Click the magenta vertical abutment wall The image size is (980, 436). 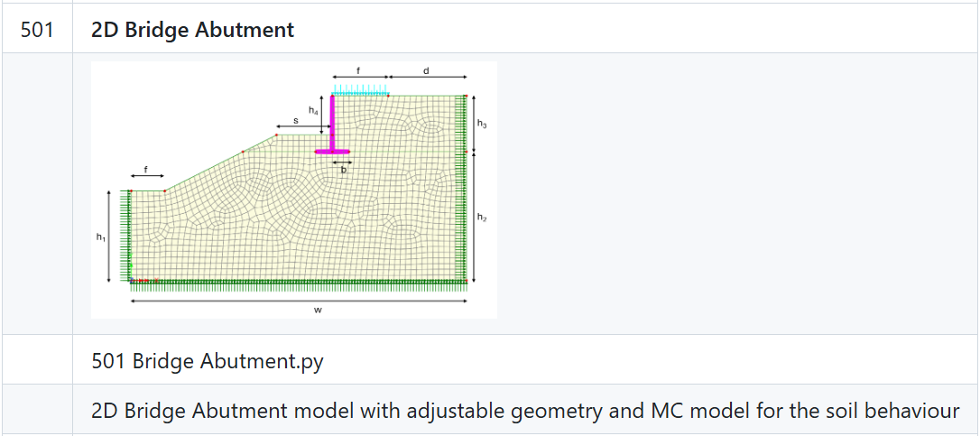(332, 123)
